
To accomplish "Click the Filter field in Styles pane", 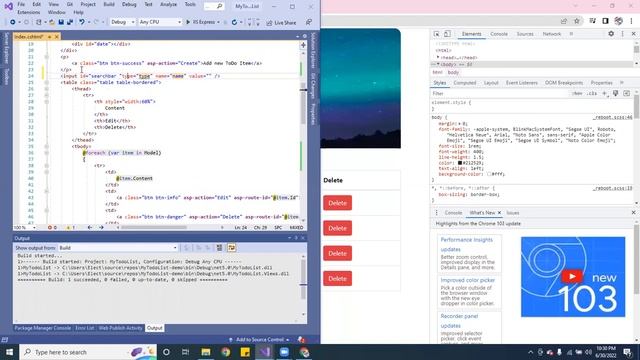I will point(500,93).
